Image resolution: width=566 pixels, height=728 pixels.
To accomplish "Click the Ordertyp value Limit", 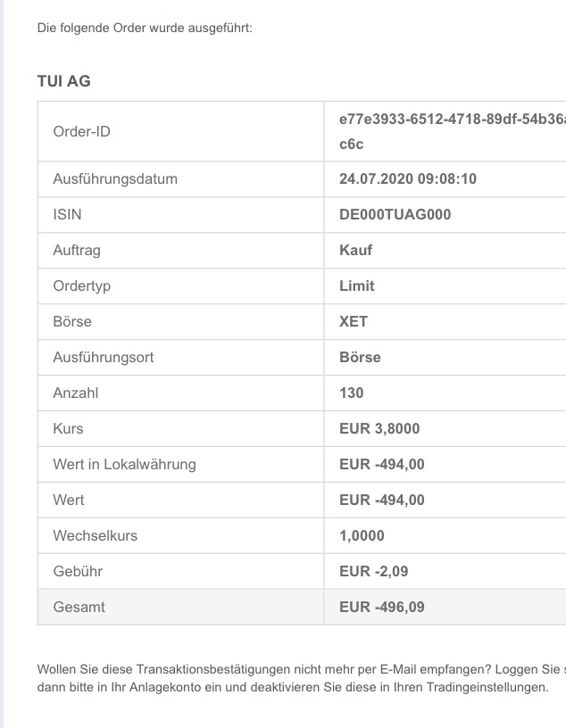I will click(x=357, y=285).
